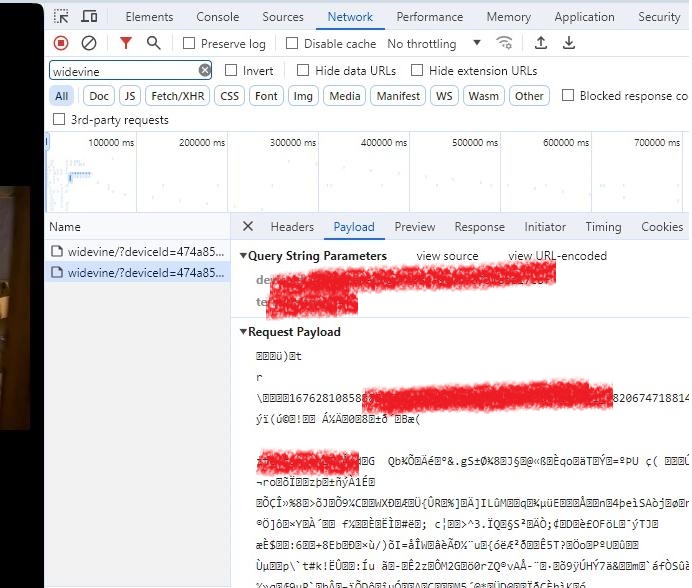Screen dimensions: 692x588
Task: Select second highlighted widevine request row
Action: pos(137,272)
